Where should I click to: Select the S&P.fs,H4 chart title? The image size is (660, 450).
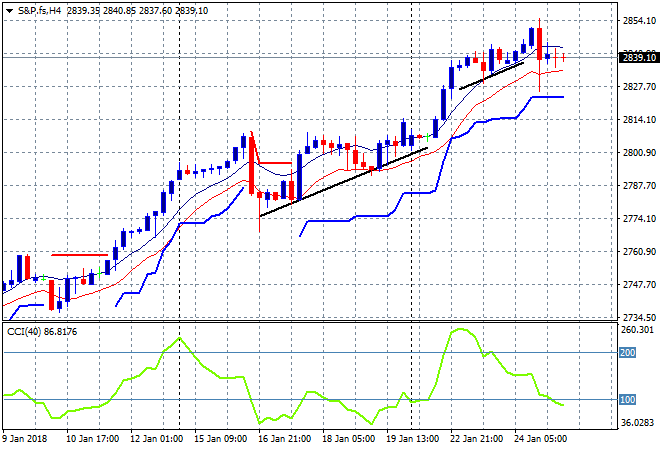pyautogui.click(x=40, y=11)
